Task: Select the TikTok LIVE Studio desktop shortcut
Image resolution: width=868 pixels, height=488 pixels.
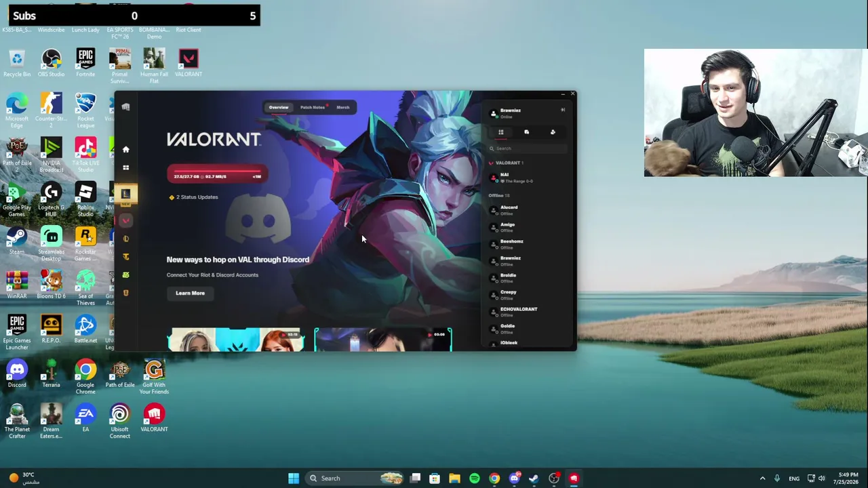Action: pyautogui.click(x=85, y=155)
